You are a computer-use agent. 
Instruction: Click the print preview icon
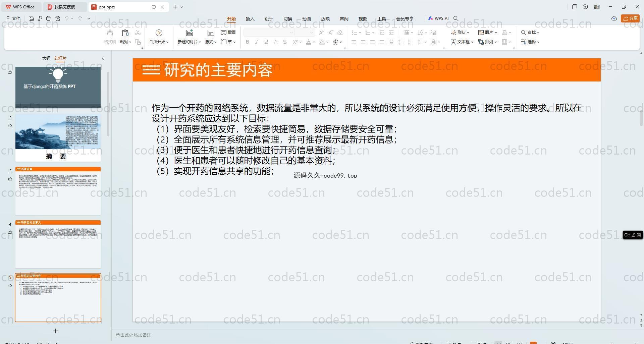[x=57, y=18]
